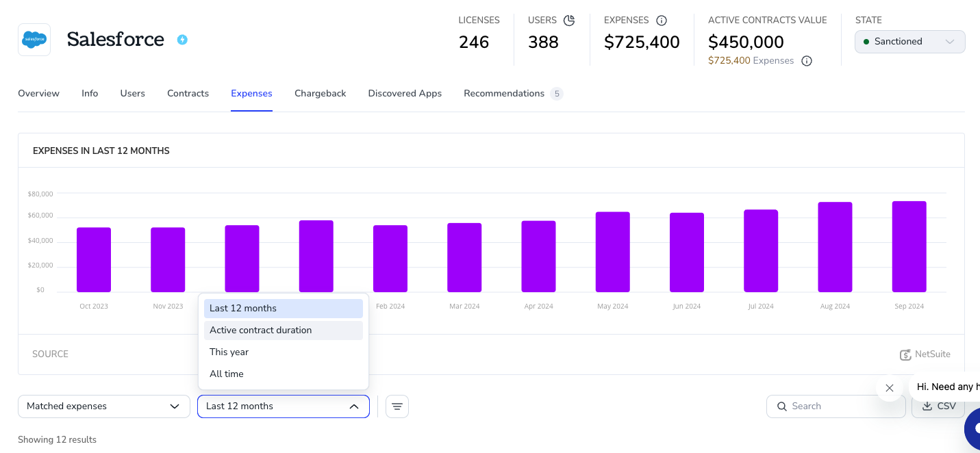
Task: Click the NetSuite source icon
Action: point(905,354)
